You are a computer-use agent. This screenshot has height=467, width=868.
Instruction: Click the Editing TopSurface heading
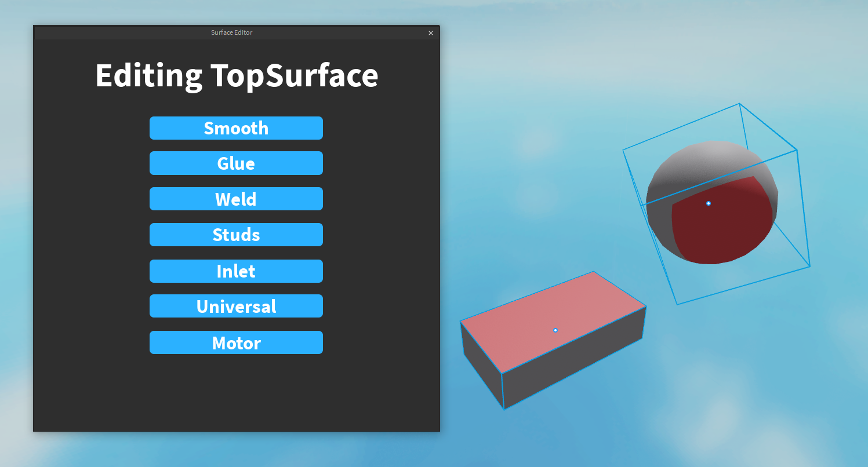coord(237,75)
